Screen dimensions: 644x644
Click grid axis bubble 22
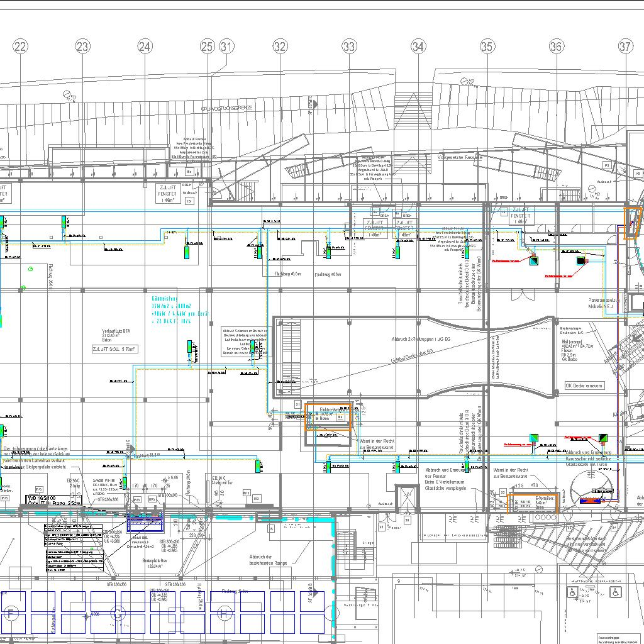[21, 47]
